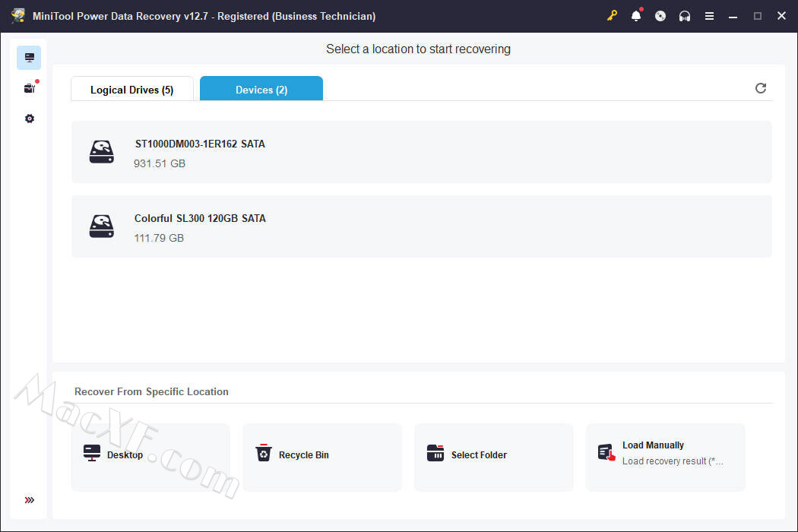Click Load Manually to load result

click(x=665, y=457)
